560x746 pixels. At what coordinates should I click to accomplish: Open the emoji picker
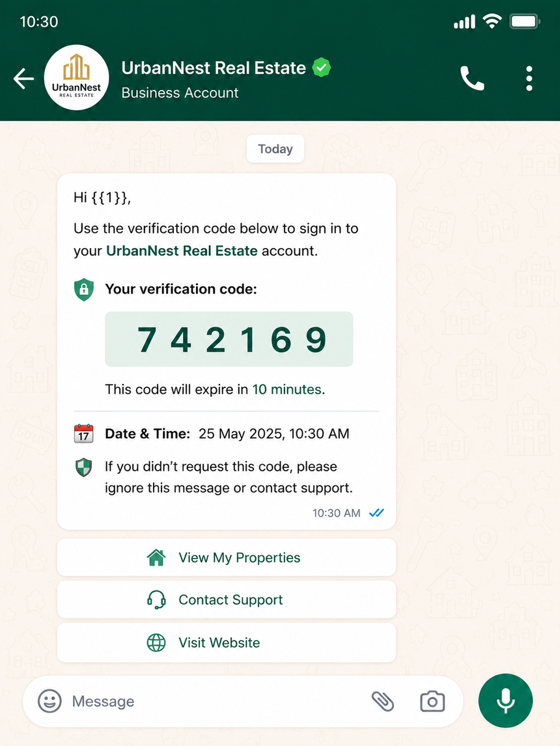coord(49,701)
